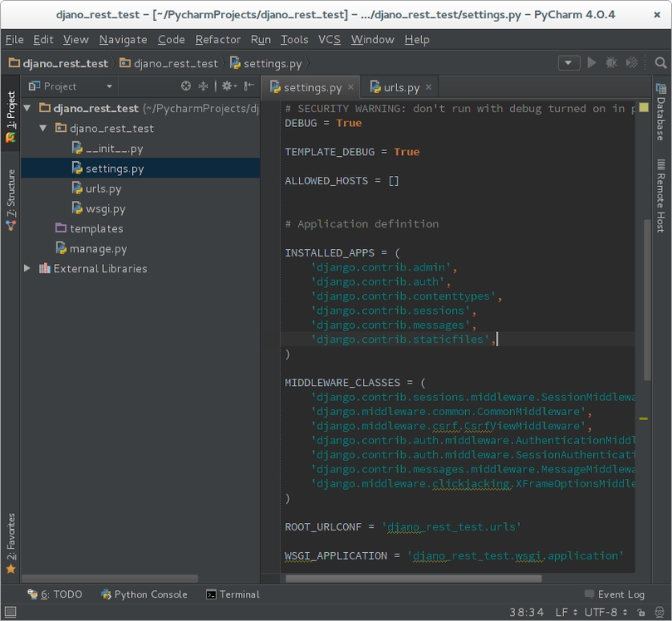This screenshot has width=672, height=621.
Task: Select settings.py in the project tree
Action: point(140,169)
